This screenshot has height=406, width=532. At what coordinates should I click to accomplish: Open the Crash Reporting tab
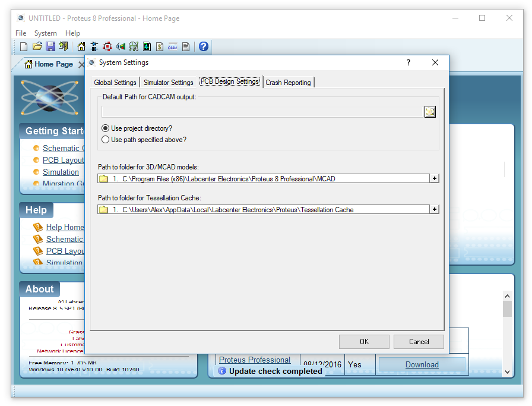288,83
